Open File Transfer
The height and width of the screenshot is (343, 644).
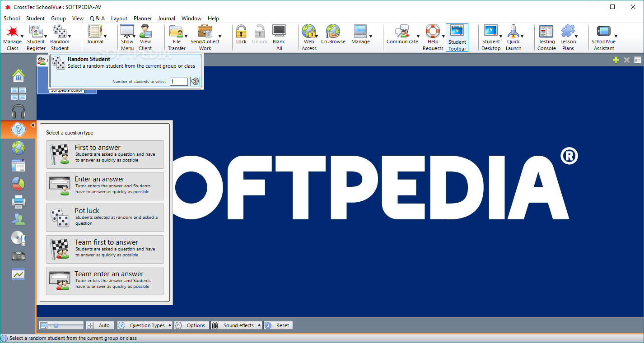point(177,38)
